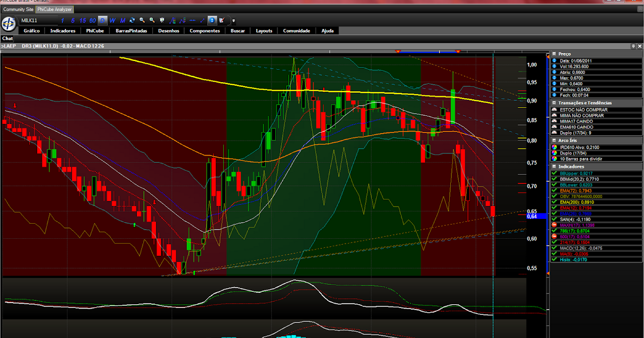Switch to the Community Site tab

click(18, 9)
